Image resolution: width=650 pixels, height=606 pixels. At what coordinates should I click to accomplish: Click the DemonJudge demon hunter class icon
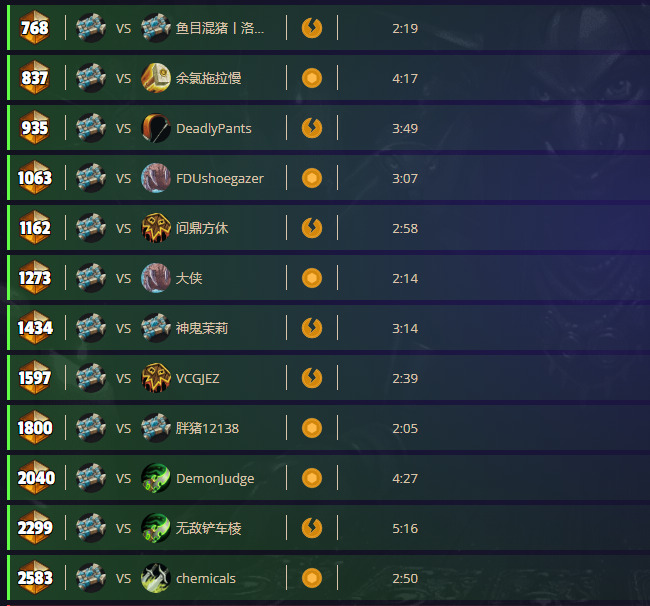coord(156,478)
